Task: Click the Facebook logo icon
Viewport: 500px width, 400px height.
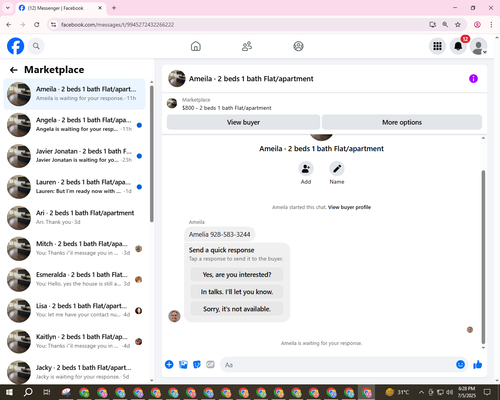Action: click(x=16, y=46)
